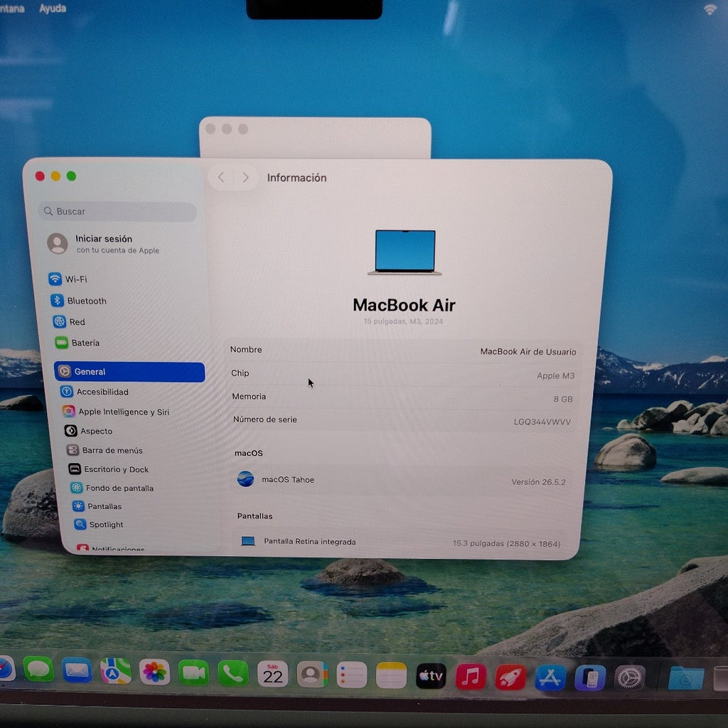The height and width of the screenshot is (728, 728).
Task: Open App Store from the Dock
Action: point(550,678)
